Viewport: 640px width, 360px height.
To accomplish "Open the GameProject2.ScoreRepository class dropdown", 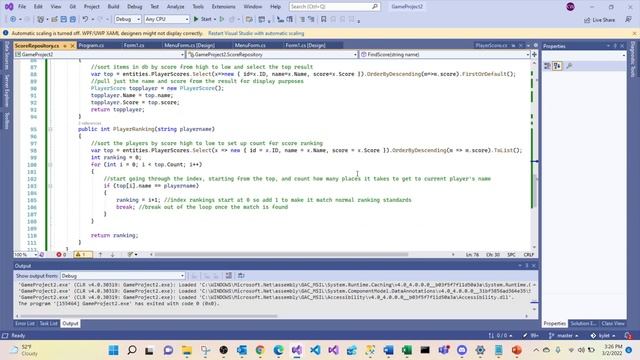I will point(272,54).
